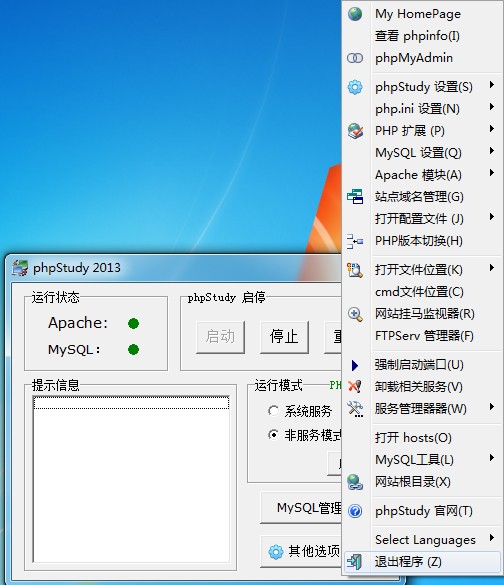Click the exit door icon for 退出程序

[354, 561]
